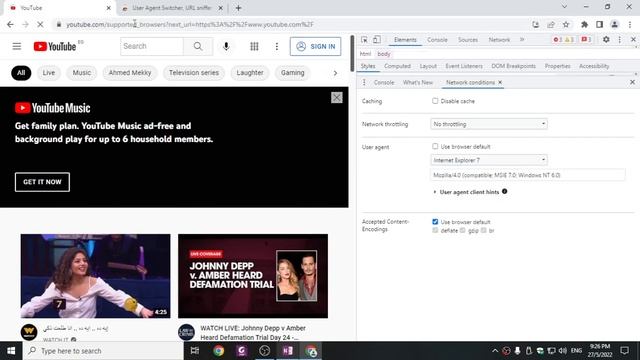Image resolution: width=640 pixels, height=360 pixels.
Task: Open the YouTube hamburger guide menu
Action: (x=17, y=46)
